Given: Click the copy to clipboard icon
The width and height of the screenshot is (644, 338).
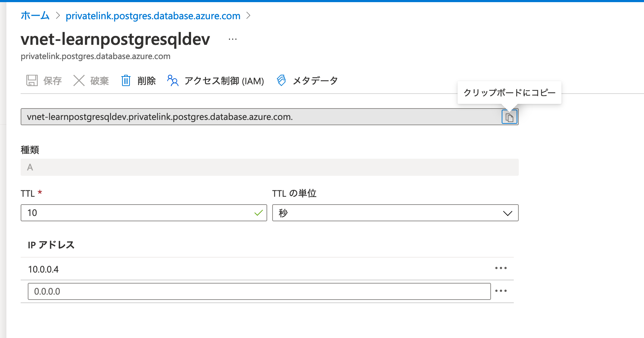Looking at the screenshot, I should tap(509, 117).
